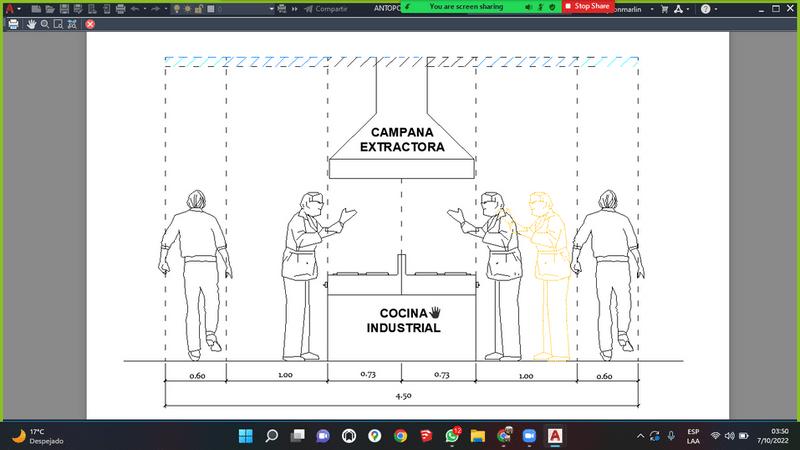This screenshot has height=450, width=800.
Task: Expand the layer list dropdown
Action: pos(271,9)
